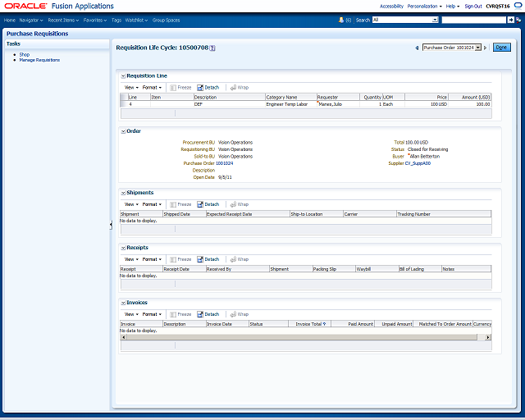Open Purchase Order 1001024 link
525x420 pixels.
click(224, 163)
